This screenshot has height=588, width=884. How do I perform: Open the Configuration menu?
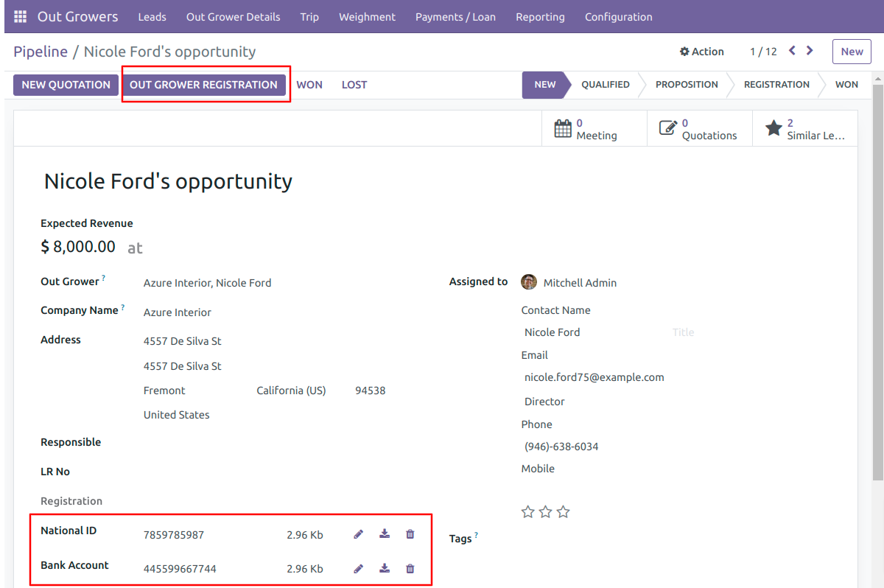coord(618,16)
